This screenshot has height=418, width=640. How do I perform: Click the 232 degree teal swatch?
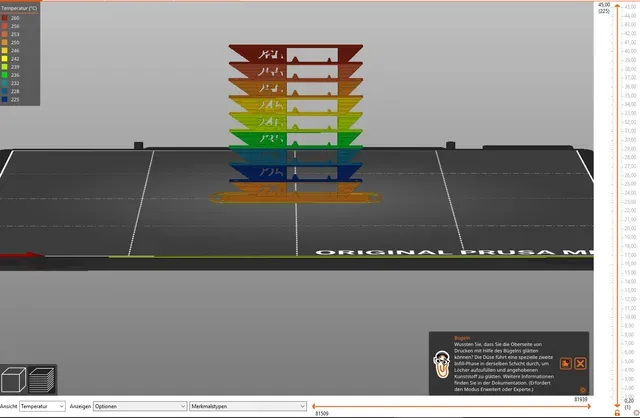4,83
